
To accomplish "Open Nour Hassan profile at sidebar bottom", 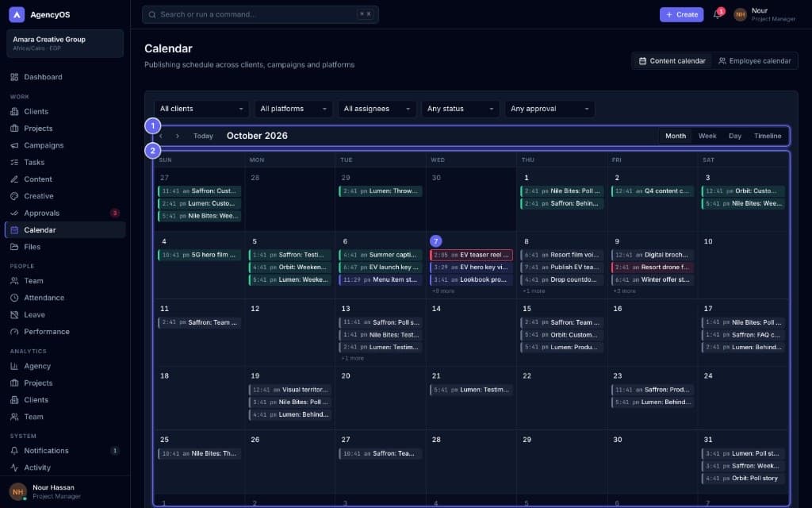I will point(65,492).
